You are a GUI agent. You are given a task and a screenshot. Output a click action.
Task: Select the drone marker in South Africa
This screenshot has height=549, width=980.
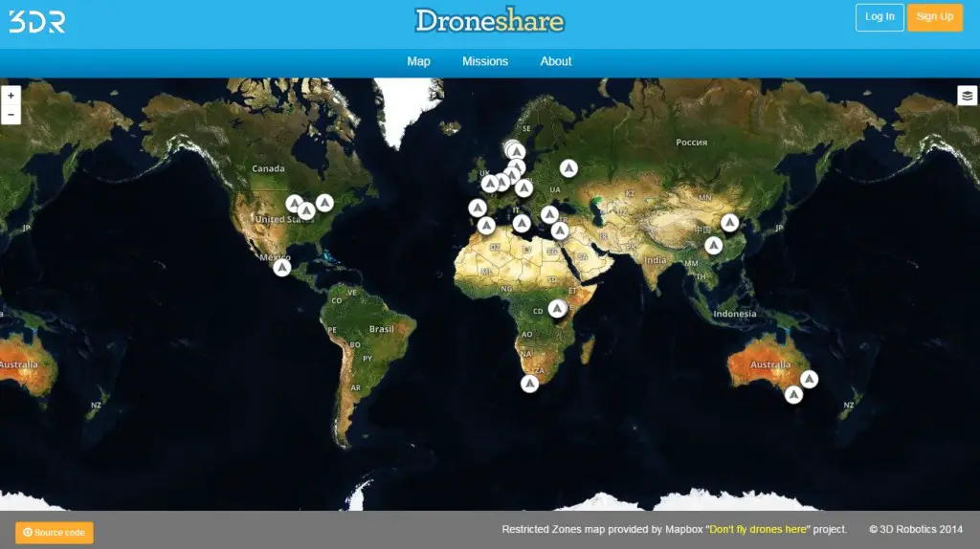click(x=529, y=384)
